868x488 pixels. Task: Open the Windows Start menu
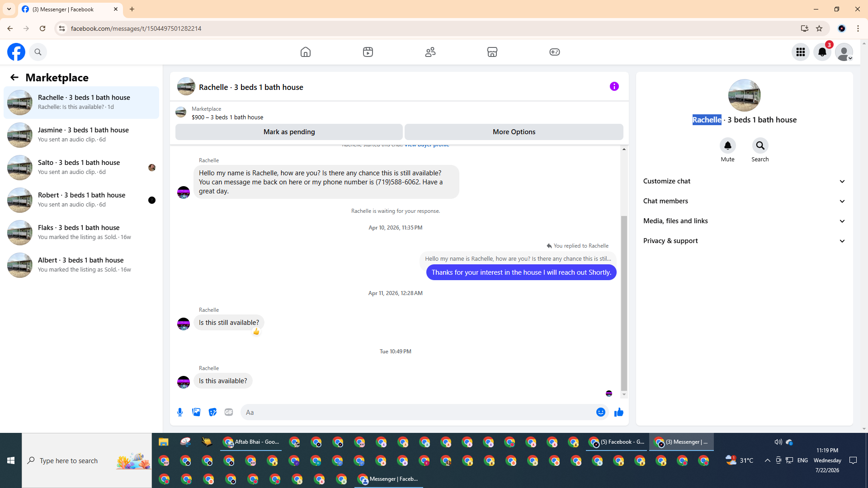click(x=11, y=460)
